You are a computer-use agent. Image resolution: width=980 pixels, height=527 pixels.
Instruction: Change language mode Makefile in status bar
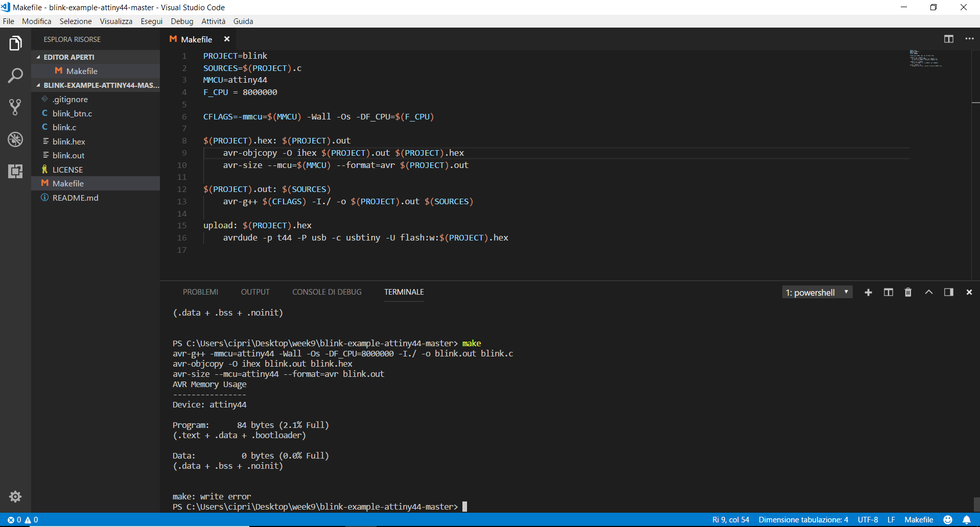919,519
